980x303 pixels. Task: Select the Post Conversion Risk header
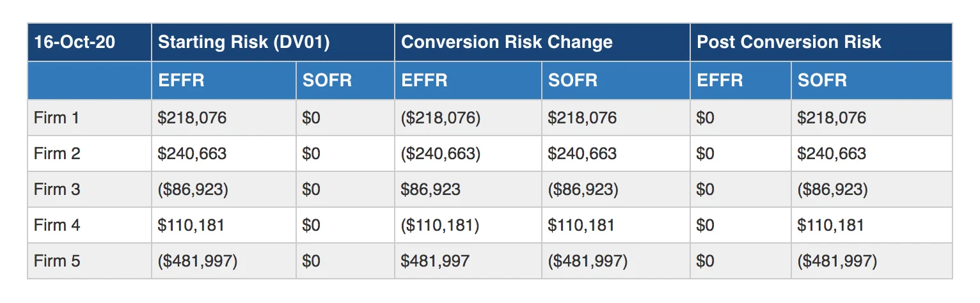click(789, 42)
